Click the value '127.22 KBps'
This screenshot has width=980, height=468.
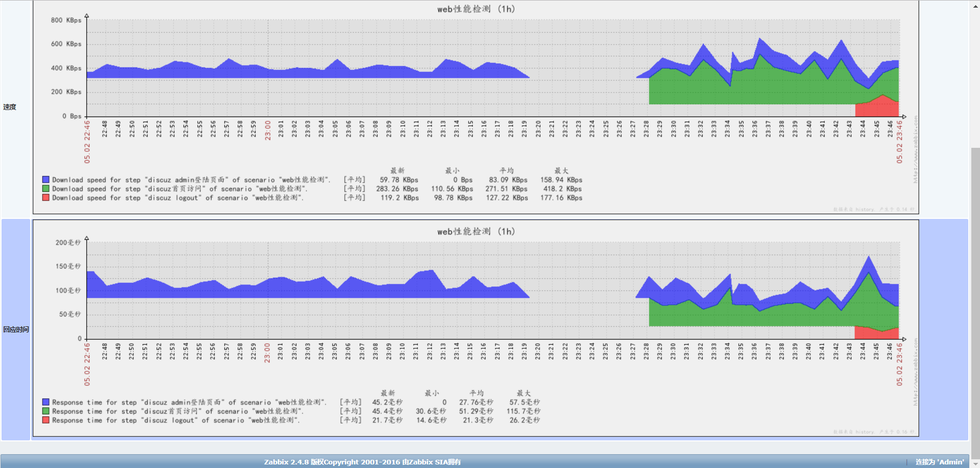(x=507, y=197)
